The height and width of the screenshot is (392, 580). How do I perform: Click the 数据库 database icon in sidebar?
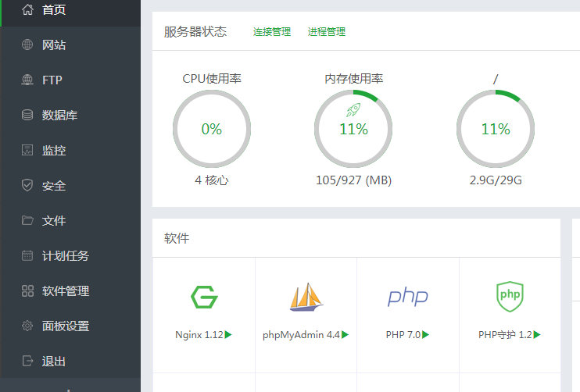[x=27, y=115]
